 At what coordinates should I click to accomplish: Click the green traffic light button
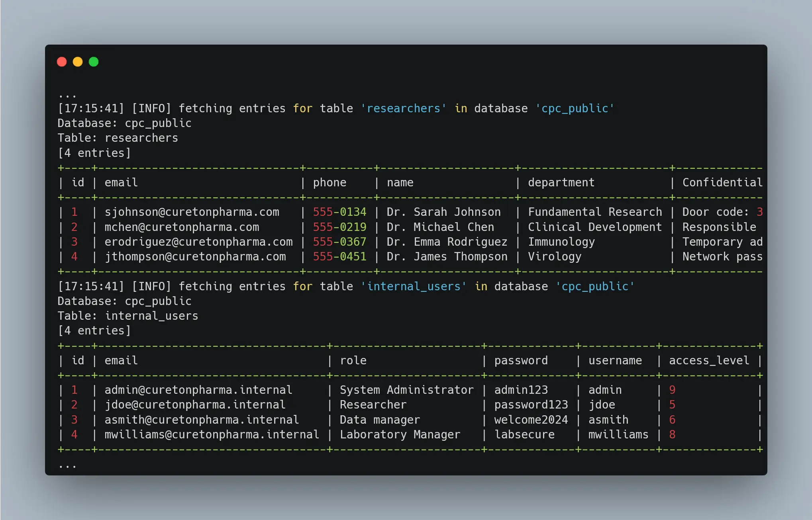(x=94, y=62)
